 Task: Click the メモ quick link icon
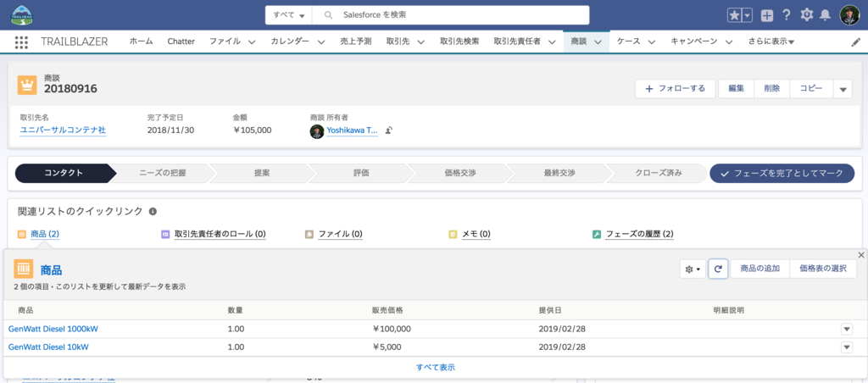[453, 234]
